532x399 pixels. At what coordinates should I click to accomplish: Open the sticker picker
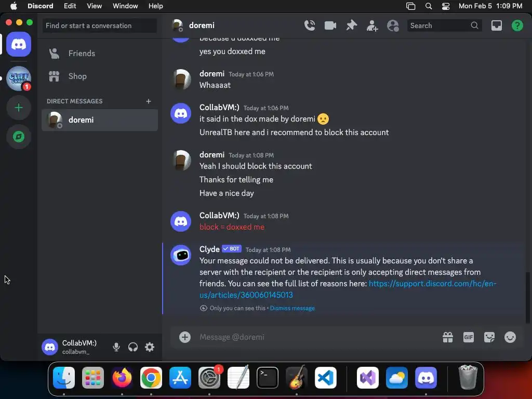(489, 337)
